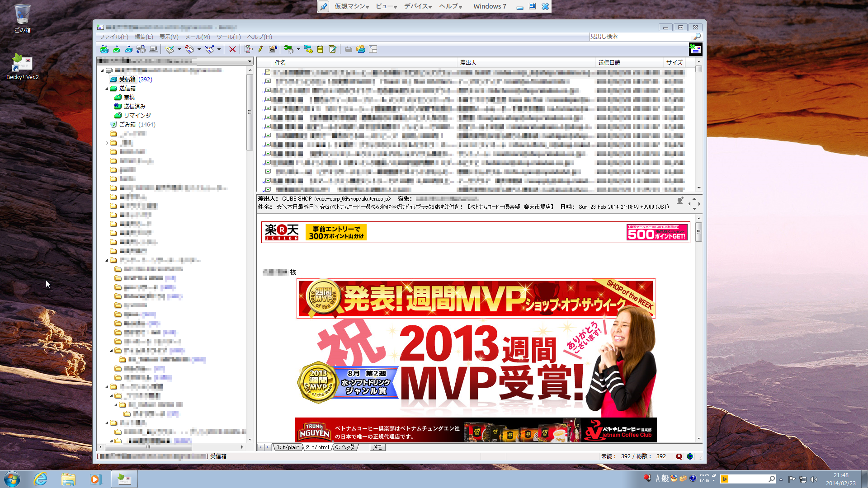
Task: Open the ファイル(F) menu
Action: pos(114,37)
